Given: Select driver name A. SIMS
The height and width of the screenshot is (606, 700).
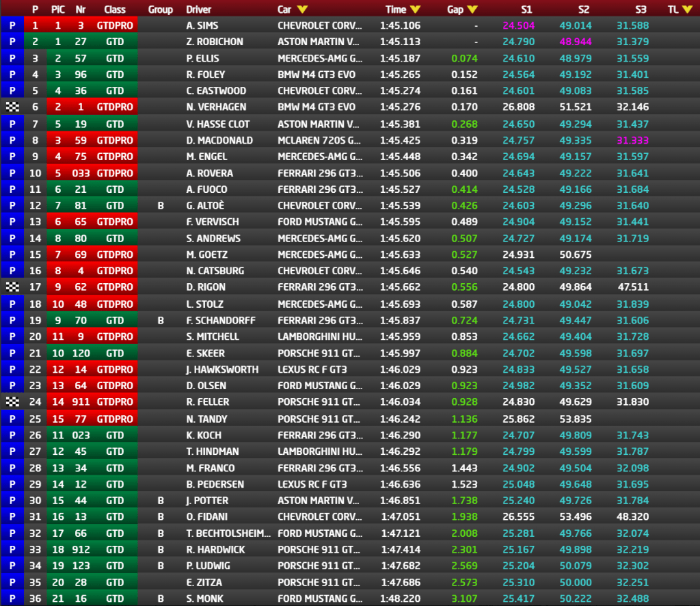Looking at the screenshot, I should click(202, 25).
